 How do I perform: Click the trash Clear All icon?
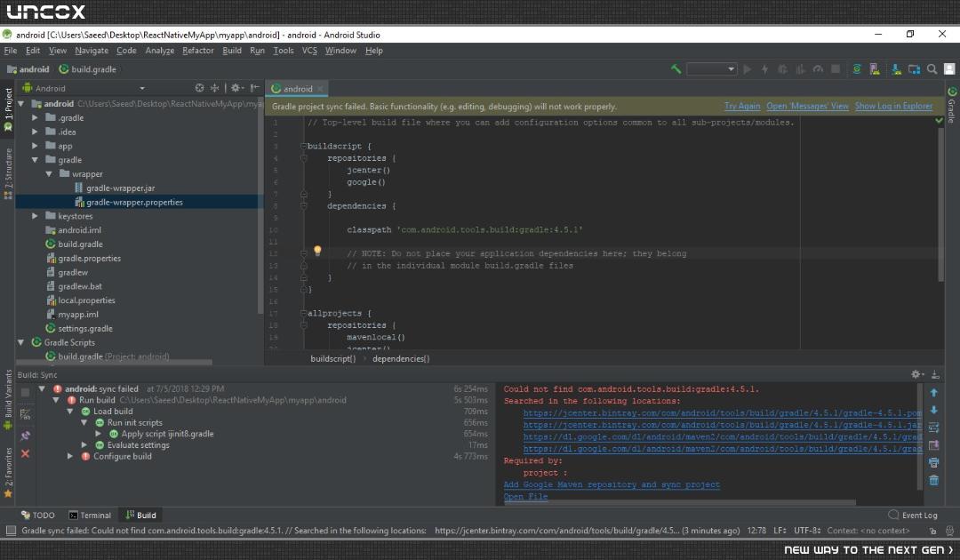click(933, 480)
